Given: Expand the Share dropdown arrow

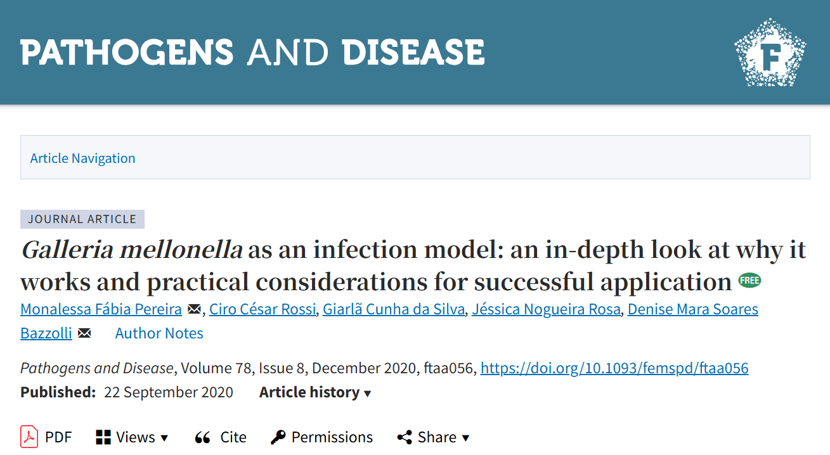Looking at the screenshot, I should [x=466, y=438].
